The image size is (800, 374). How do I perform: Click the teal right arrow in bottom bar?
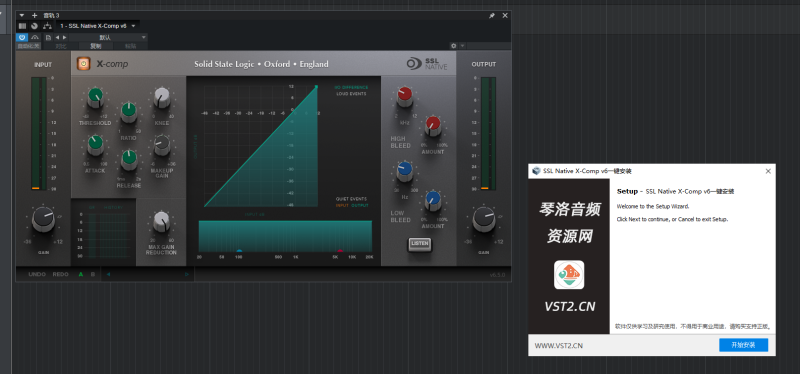(x=187, y=275)
